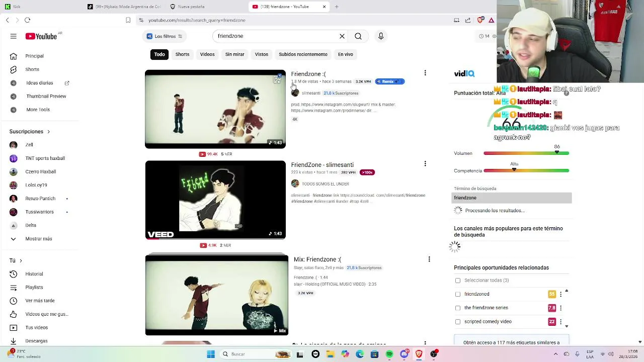Click the Remix badge on first video
Screen dimensions: 644x362
point(389,81)
